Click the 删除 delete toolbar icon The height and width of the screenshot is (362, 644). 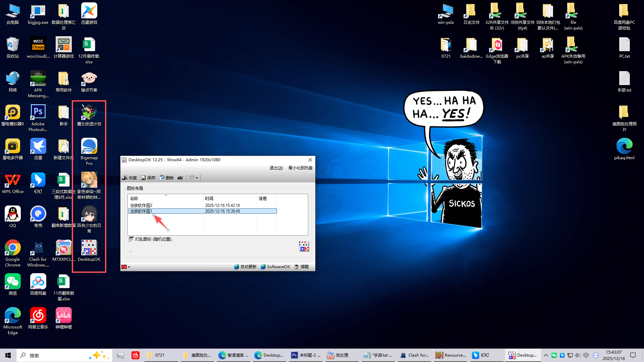click(167, 178)
